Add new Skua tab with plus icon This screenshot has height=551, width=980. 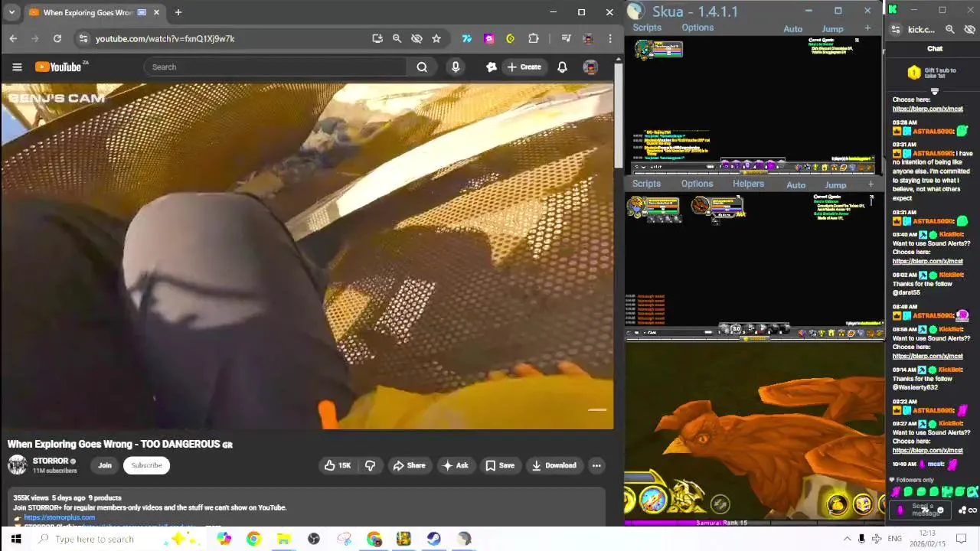coord(867,28)
